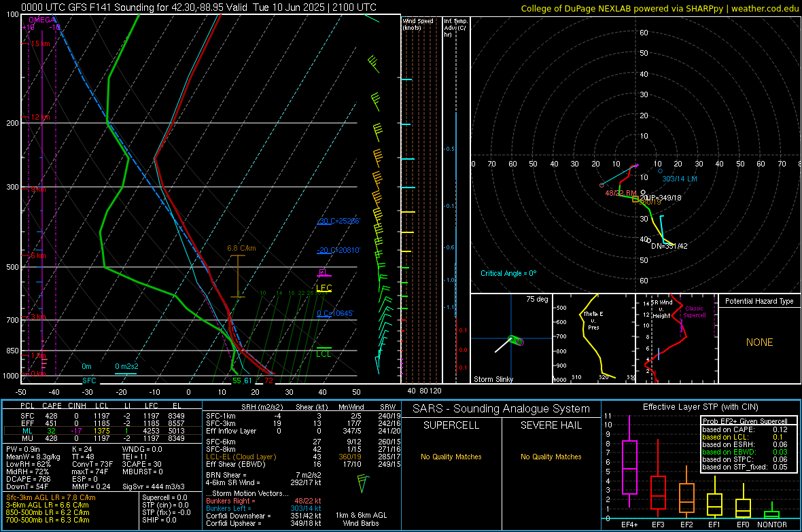Click the Bunkers Left = 303/14 kt value
802x532 pixels.
263,508
